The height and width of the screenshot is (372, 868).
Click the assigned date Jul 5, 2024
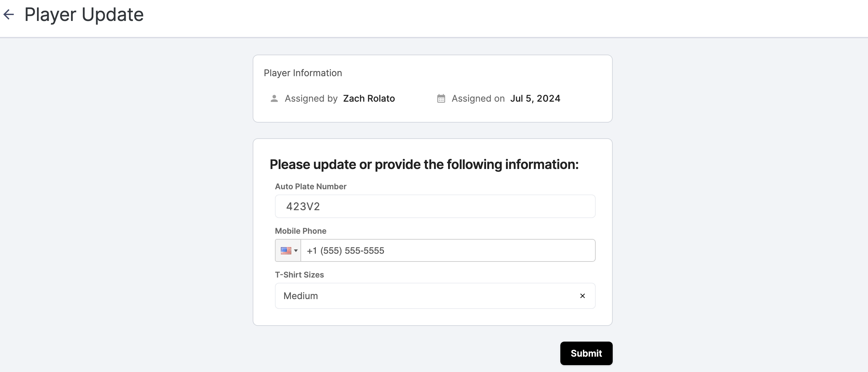[535, 98]
